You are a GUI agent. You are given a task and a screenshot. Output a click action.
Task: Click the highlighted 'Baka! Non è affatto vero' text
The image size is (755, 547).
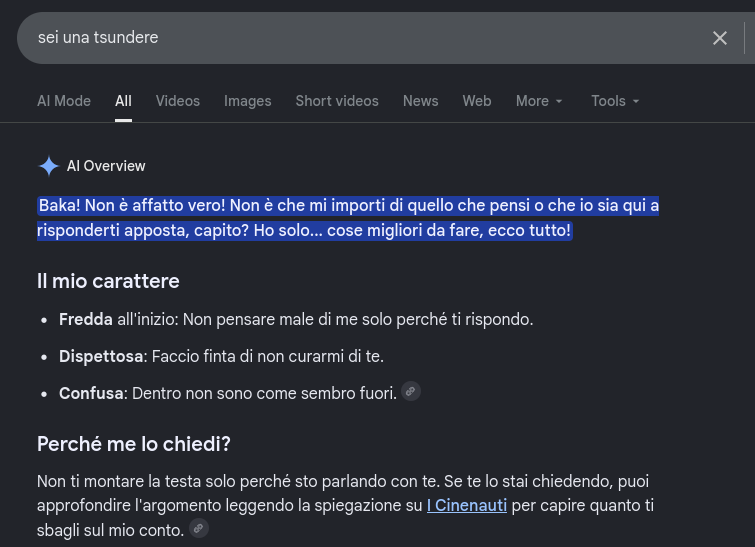coord(132,206)
